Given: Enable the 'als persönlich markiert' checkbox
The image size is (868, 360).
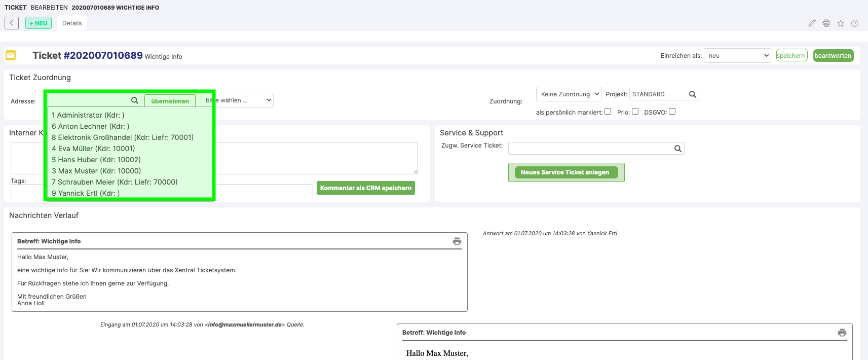Looking at the screenshot, I should pos(608,112).
